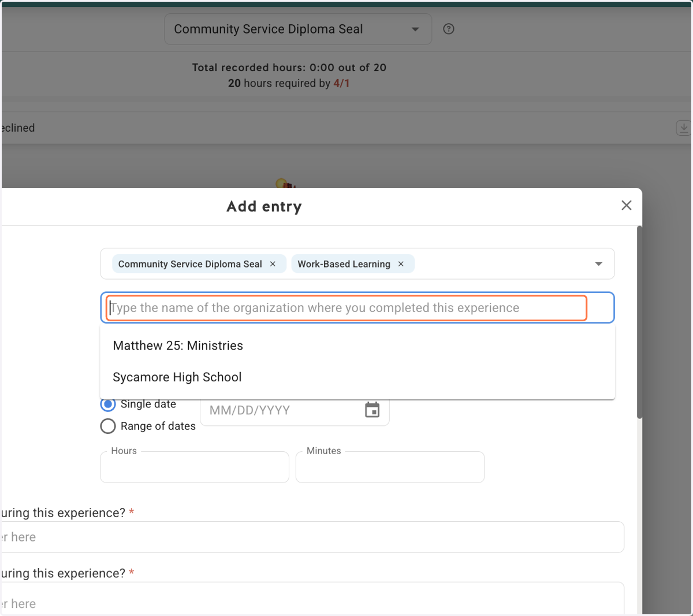Screen dimensions: 693x616
Task: Click the Minutes input field
Action: pyautogui.click(x=390, y=467)
